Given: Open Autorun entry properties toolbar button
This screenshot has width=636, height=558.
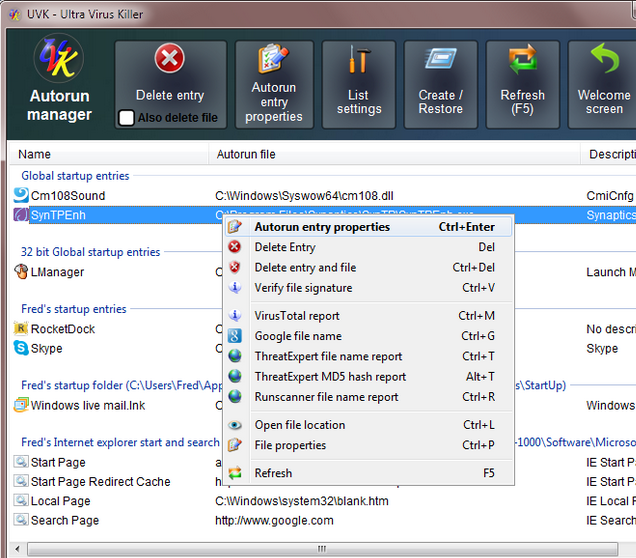Looking at the screenshot, I should click(274, 84).
